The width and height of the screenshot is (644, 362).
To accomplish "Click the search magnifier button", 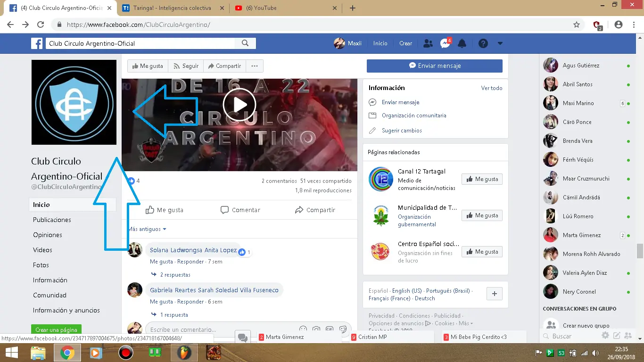I will 245,43.
